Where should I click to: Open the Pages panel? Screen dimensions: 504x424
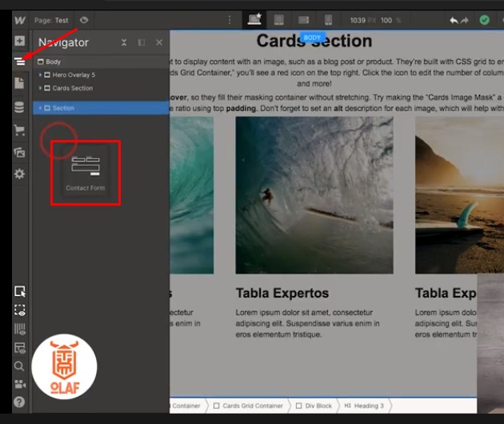coord(19,83)
